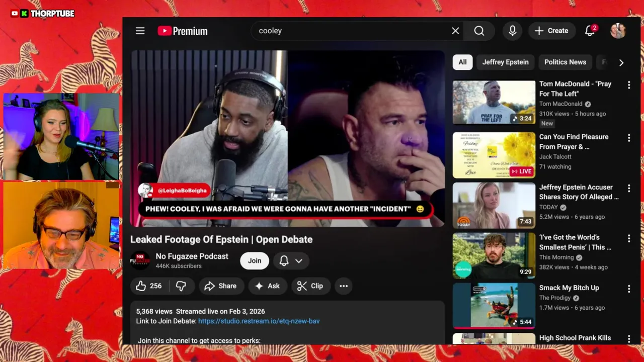Join the No Fugazee Podcast channel
Screen dimensions: 644x362
point(255,260)
